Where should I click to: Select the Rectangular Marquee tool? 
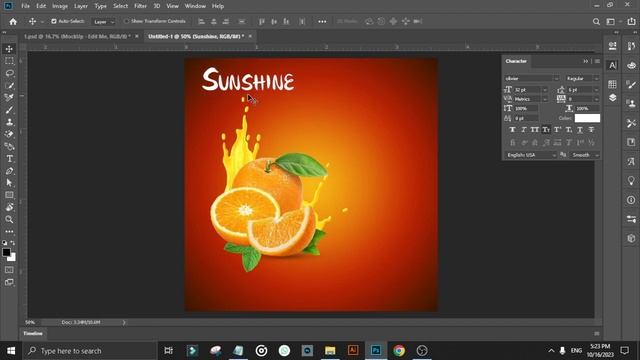(9, 61)
